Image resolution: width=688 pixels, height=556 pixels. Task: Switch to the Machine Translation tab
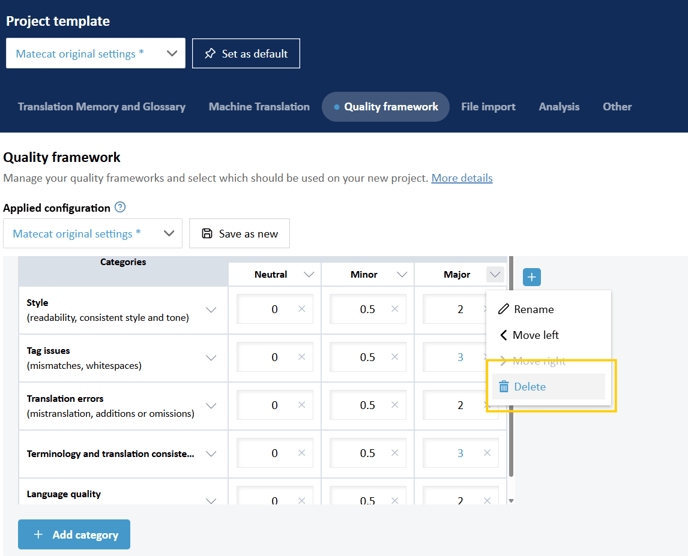pyautogui.click(x=259, y=107)
